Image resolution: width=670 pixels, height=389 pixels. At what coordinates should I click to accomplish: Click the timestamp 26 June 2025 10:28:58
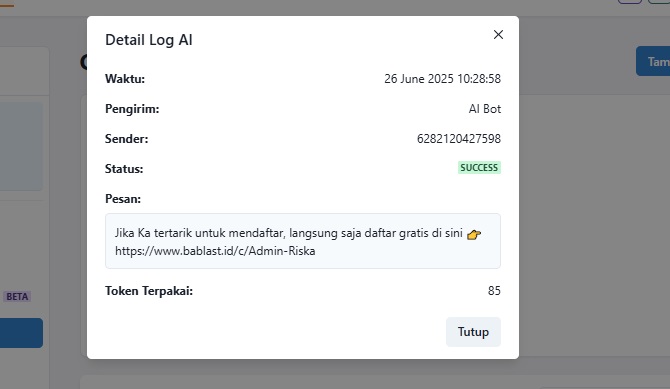442,79
